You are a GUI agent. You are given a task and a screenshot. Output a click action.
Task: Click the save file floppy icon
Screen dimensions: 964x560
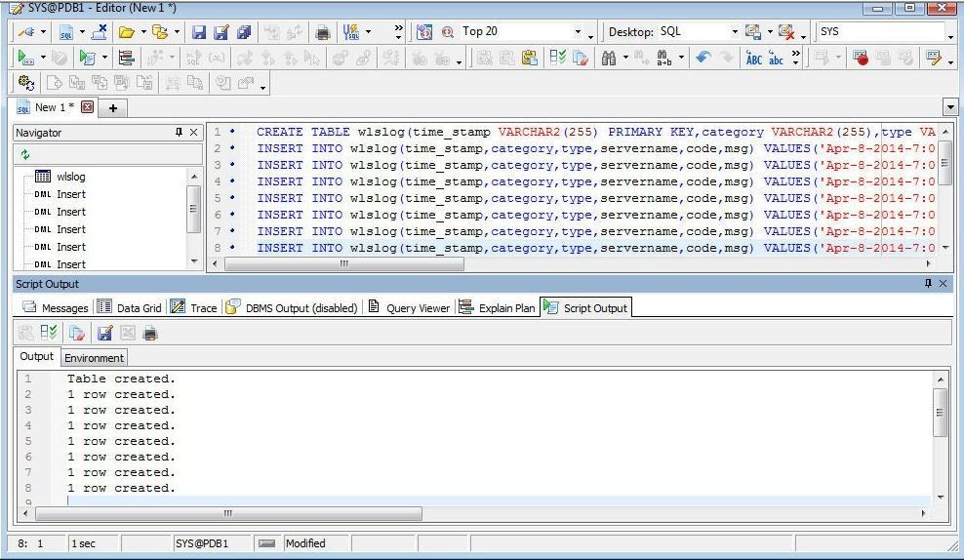(x=199, y=32)
